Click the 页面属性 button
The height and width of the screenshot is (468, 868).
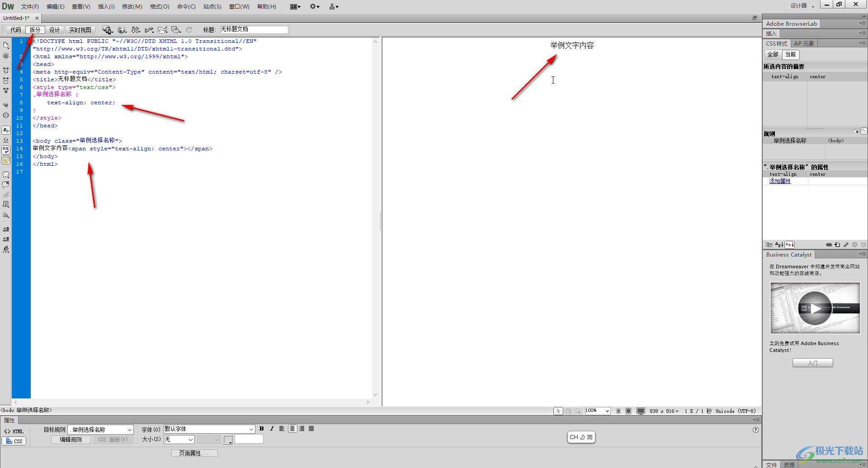[x=194, y=453]
